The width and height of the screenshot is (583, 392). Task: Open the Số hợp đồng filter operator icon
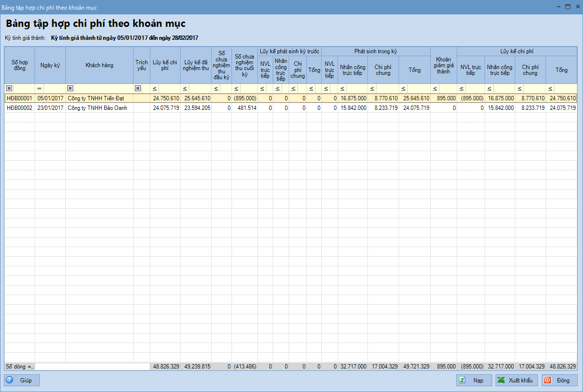point(9,88)
